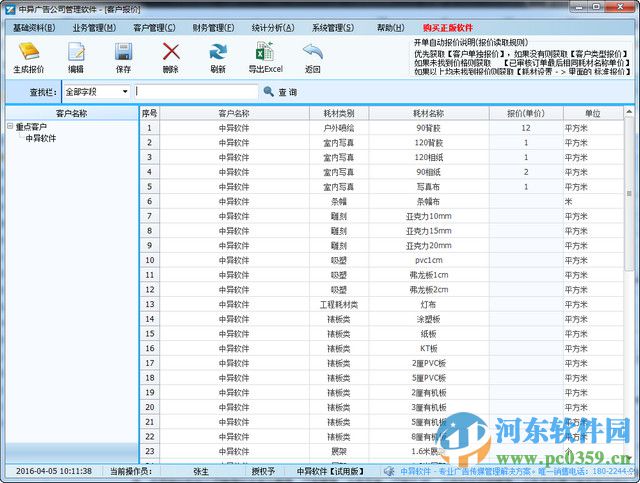Click the 户外喷绘 category cell
Viewport: 640px width, 483px height.
pyautogui.click(x=339, y=128)
